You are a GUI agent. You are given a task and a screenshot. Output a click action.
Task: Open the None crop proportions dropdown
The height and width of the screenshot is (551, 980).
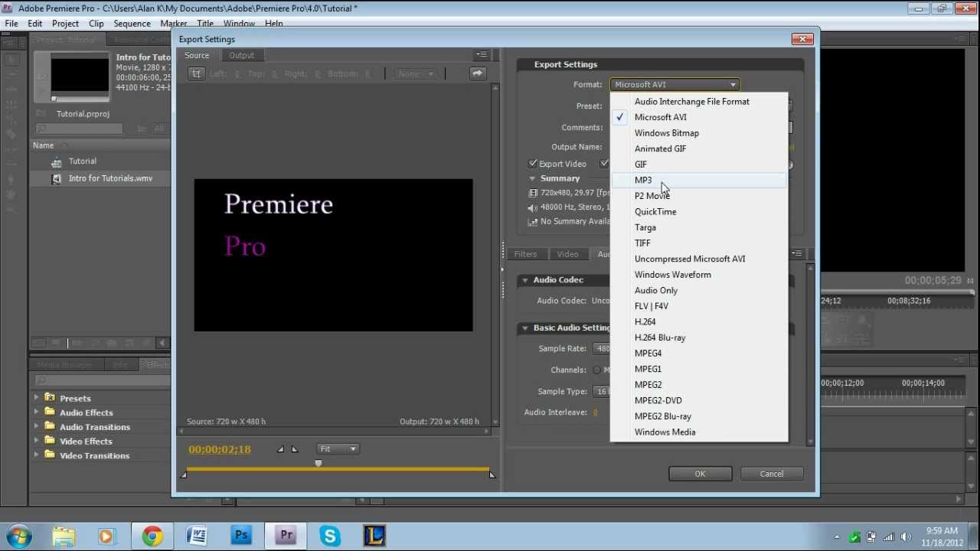click(416, 74)
